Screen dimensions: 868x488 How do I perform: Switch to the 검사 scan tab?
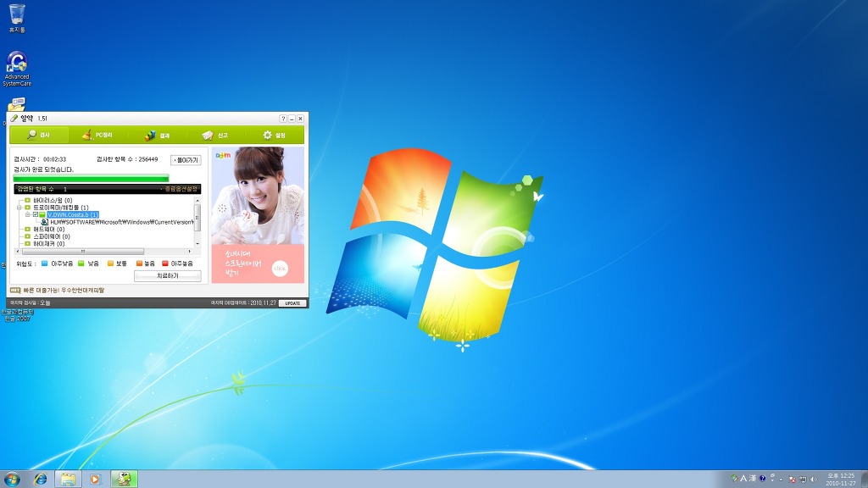(x=39, y=135)
